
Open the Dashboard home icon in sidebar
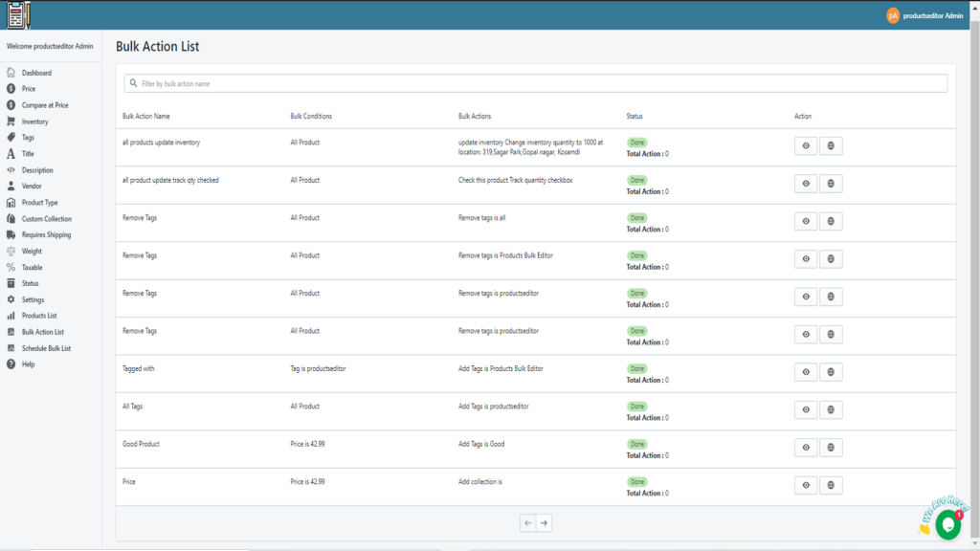(11, 73)
